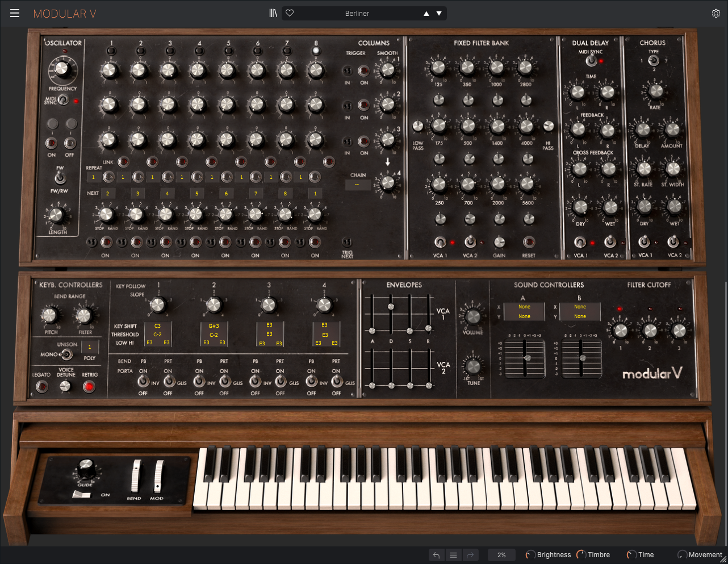Load next preset with down arrow

click(x=439, y=14)
